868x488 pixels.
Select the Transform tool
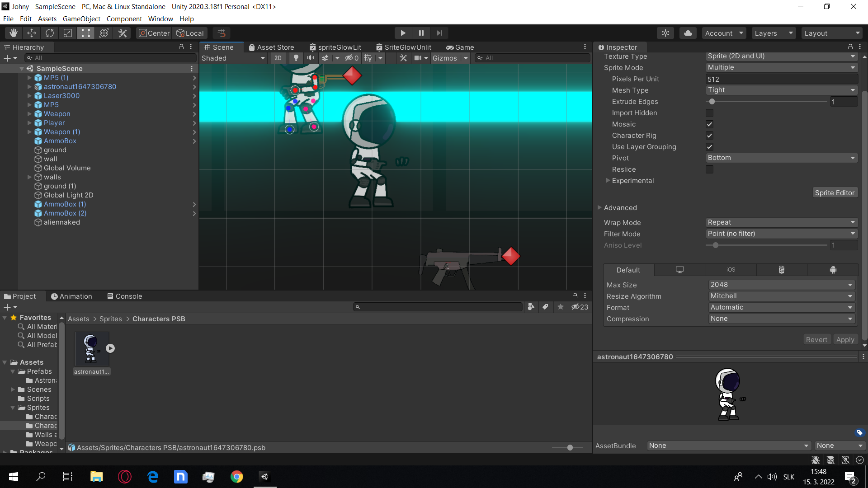click(104, 33)
